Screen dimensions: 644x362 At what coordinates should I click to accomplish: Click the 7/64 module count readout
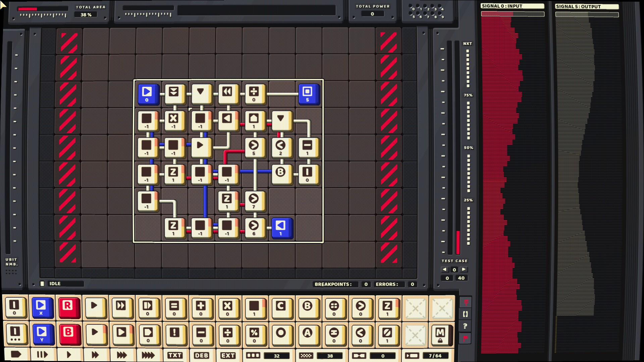(x=435, y=356)
